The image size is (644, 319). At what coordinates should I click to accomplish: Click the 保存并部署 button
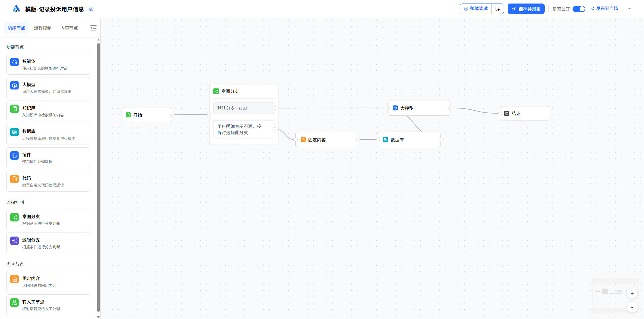point(526,9)
